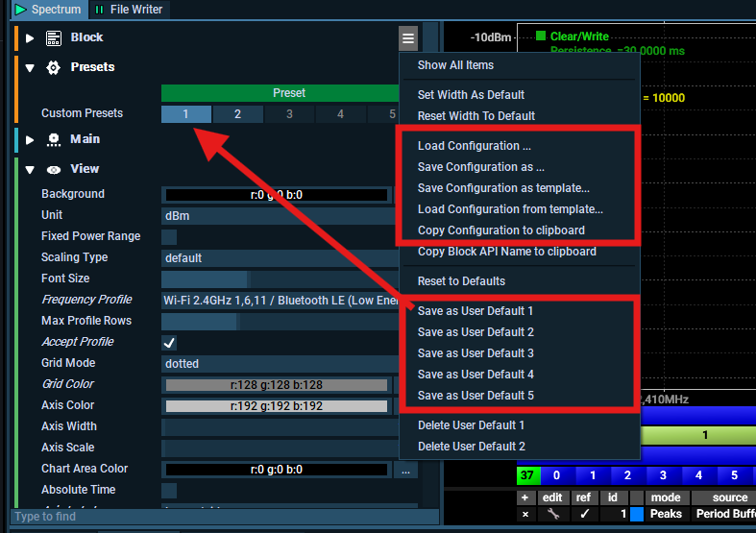Switch to the File Writer tab
Image resolution: width=756 pixels, height=533 pixels.
[x=130, y=10]
